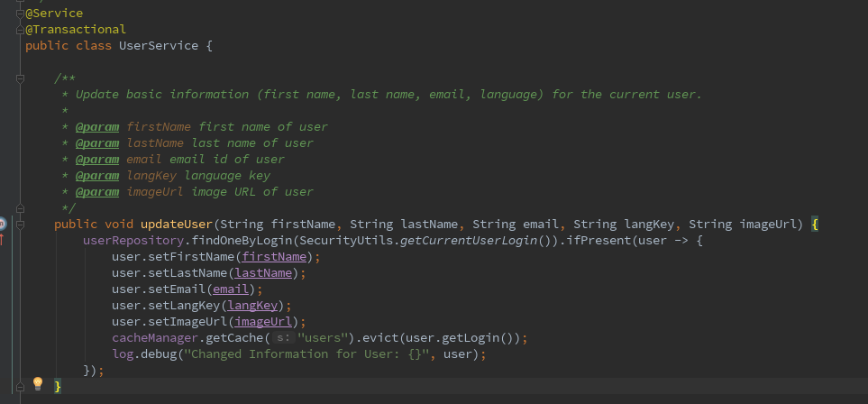Click the @param tag for imageUrl
This screenshot has width=868, height=404.
[x=97, y=192]
